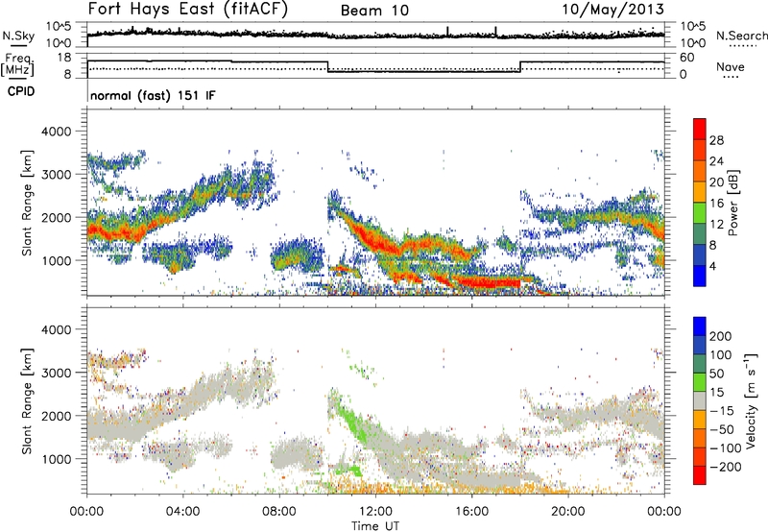Image resolution: width=768 pixels, height=532 pixels.
Task: Click the 'CPID' label
Action: coord(21,91)
